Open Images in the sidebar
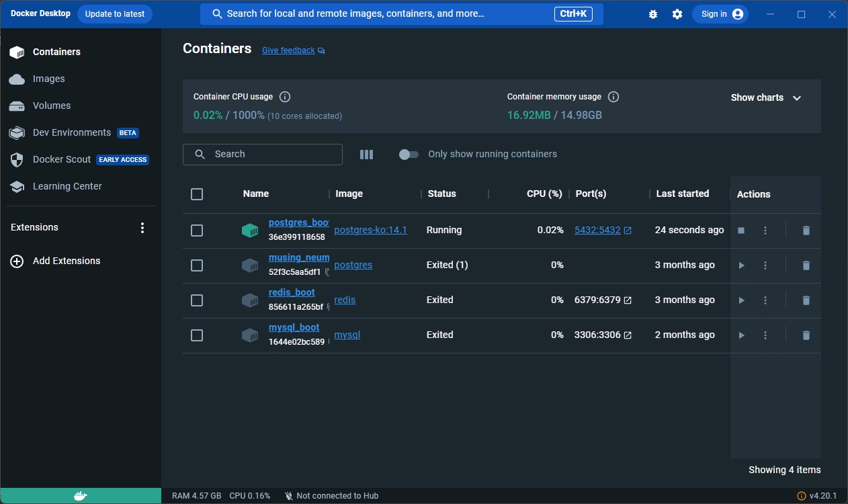Viewport: 848px width, 504px height. pyautogui.click(x=81, y=79)
